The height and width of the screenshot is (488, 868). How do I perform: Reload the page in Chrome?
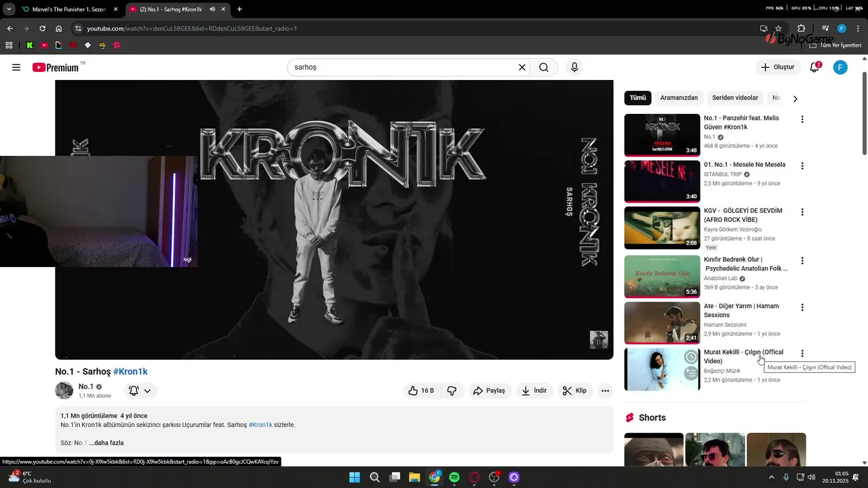(42, 28)
